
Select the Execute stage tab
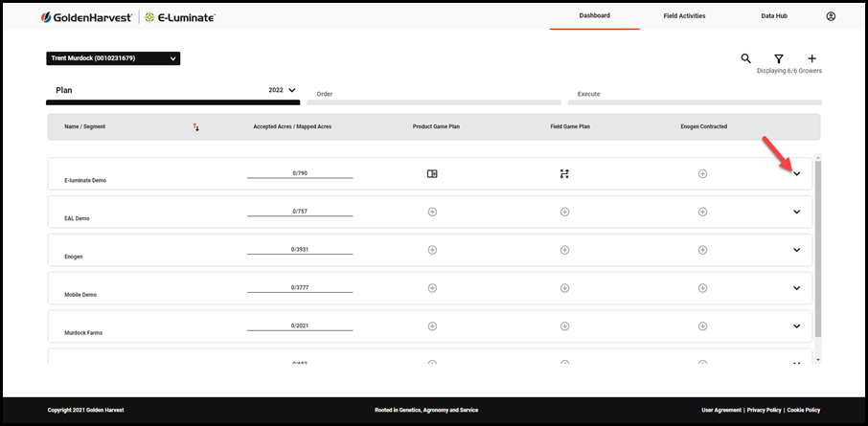(x=695, y=97)
